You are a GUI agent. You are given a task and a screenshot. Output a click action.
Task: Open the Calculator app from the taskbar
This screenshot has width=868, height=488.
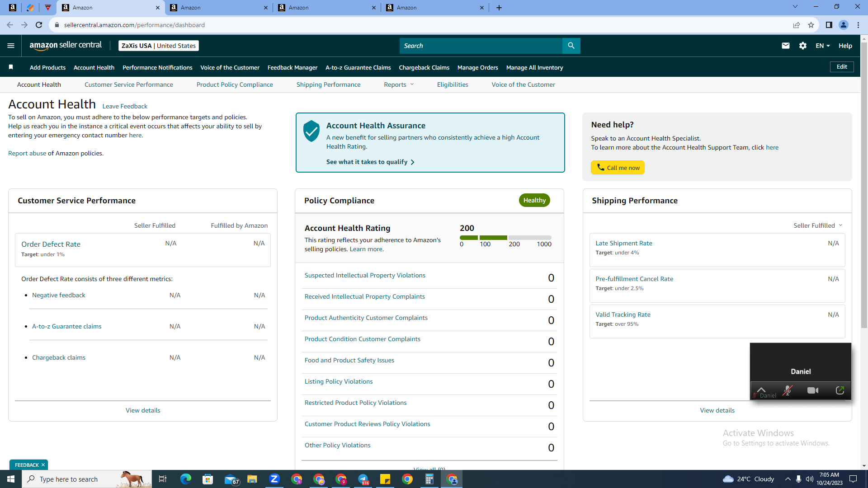pyautogui.click(x=429, y=479)
